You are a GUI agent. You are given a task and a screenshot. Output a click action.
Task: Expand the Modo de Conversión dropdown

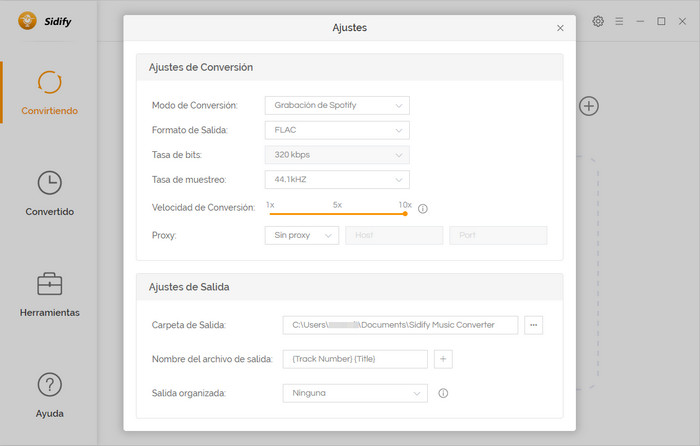(337, 105)
